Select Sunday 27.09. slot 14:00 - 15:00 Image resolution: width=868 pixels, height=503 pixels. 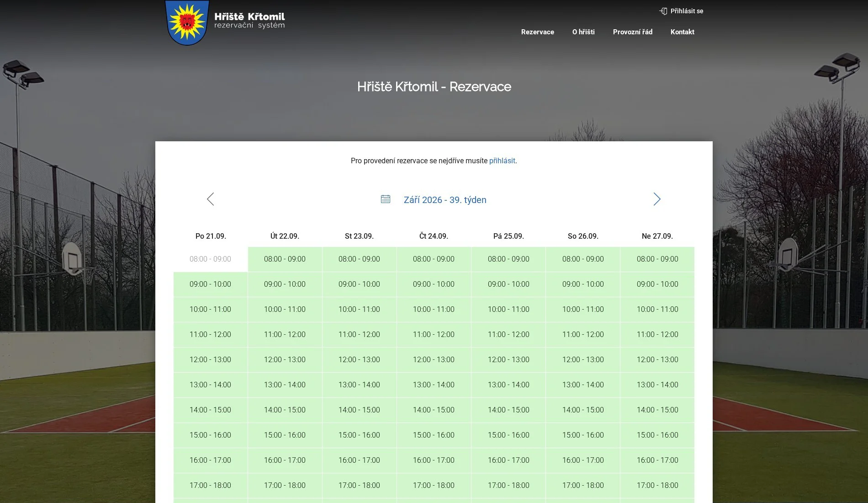657,410
